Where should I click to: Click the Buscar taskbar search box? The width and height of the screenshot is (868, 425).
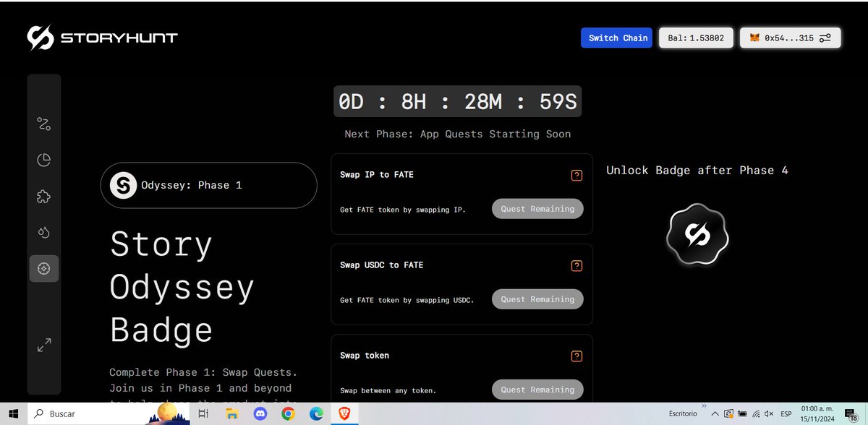point(107,414)
